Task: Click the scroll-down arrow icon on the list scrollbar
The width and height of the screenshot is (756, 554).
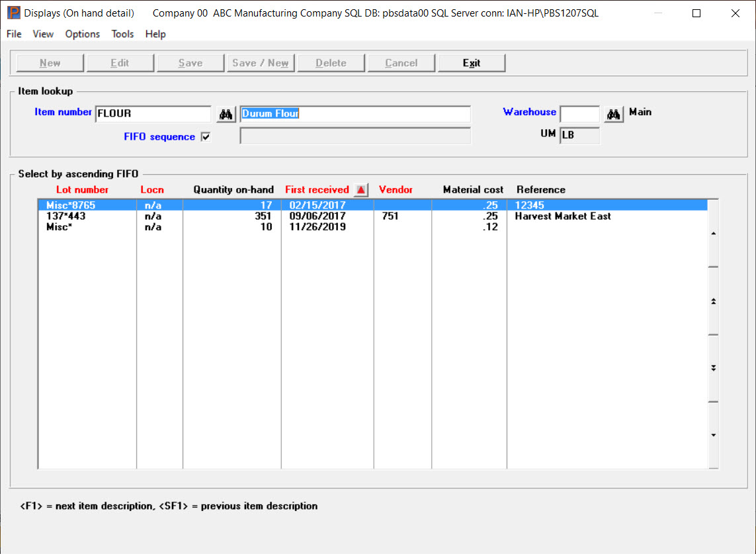Action: pos(714,435)
